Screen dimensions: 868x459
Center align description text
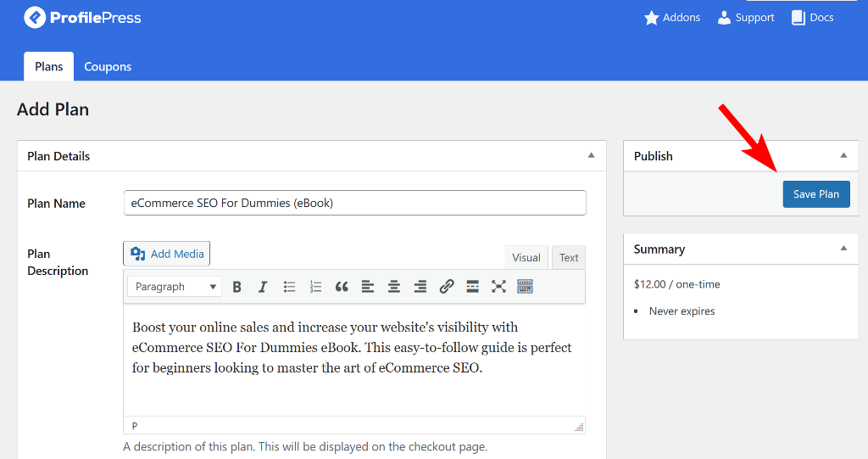coord(394,287)
